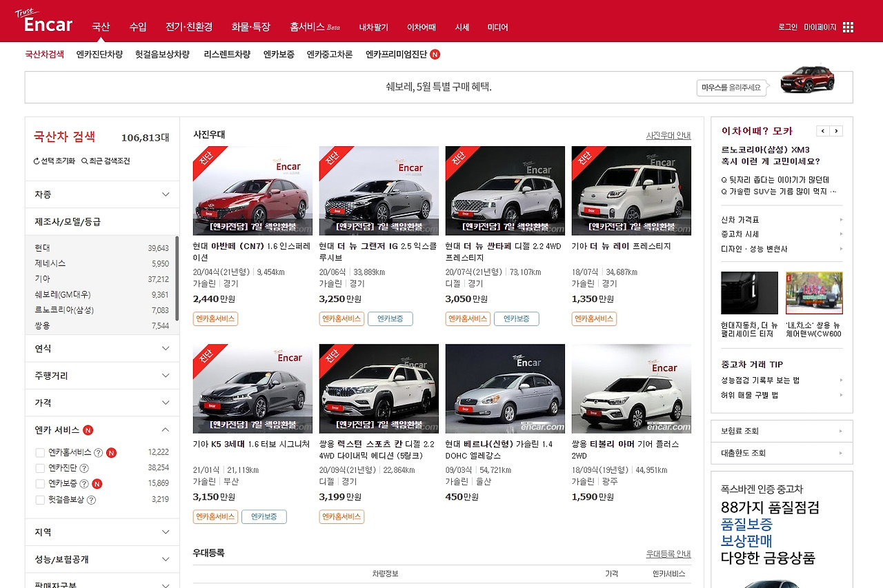The image size is (883, 588).
Task: Open 사진우대 안내 link
Action: coord(668,136)
